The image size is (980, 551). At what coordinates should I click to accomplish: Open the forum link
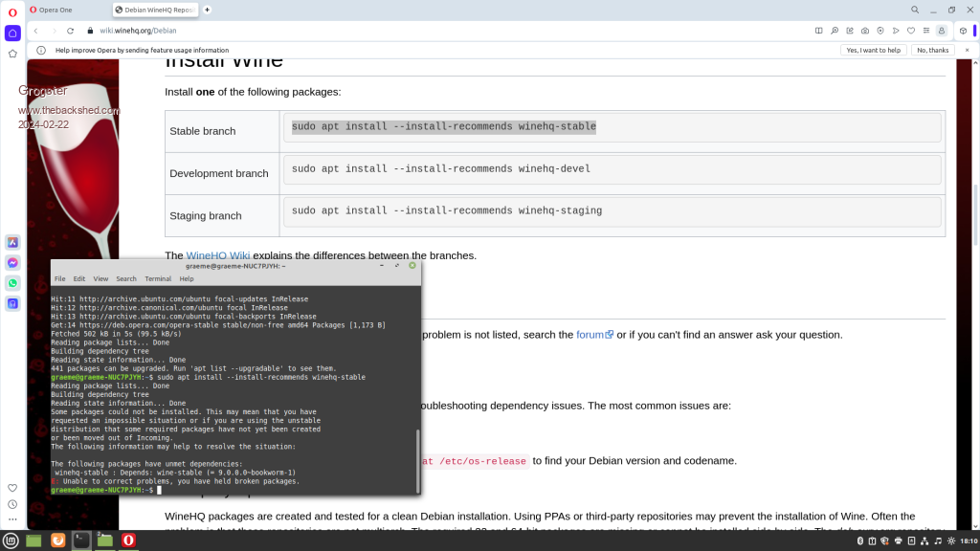pos(590,335)
